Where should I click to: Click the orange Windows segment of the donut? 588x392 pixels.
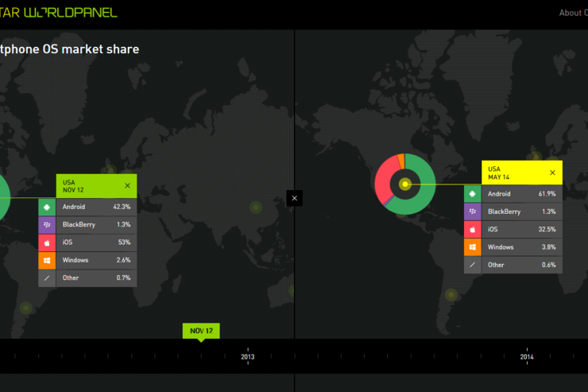(401, 161)
